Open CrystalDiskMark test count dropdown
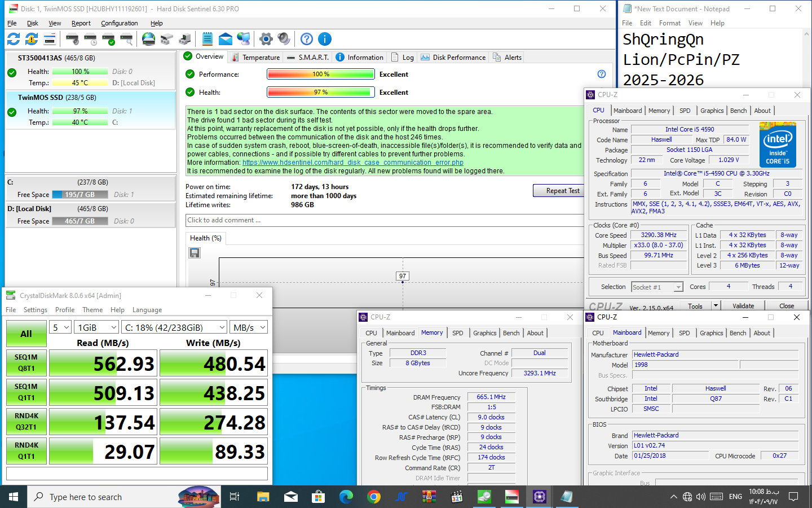The image size is (812, 508). [60, 327]
